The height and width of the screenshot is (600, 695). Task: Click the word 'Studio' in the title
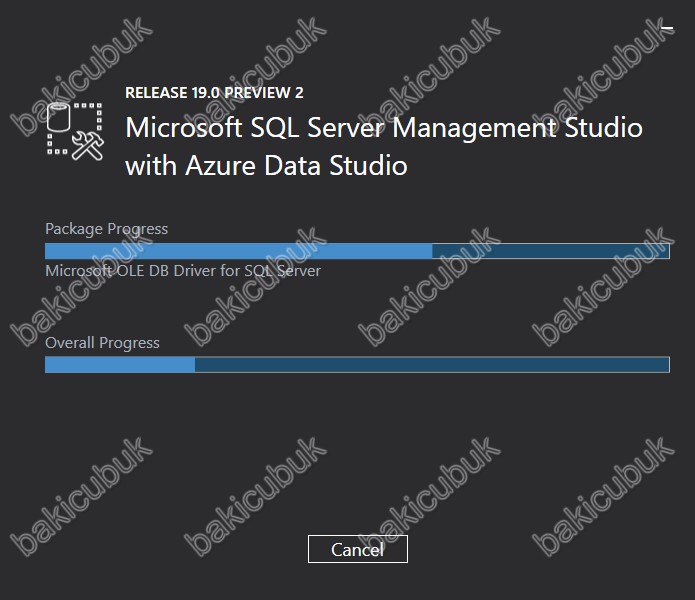603,128
